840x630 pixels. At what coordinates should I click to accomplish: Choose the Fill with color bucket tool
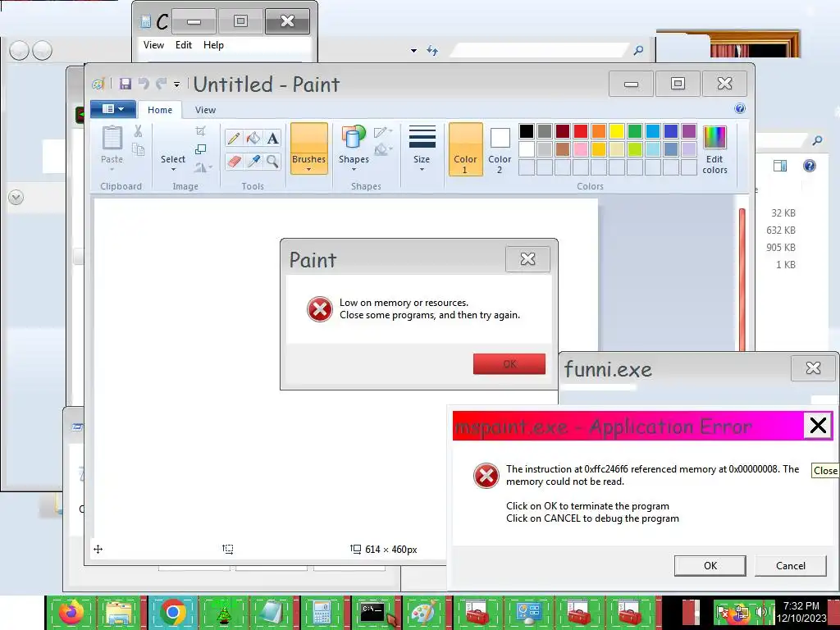tap(253, 138)
